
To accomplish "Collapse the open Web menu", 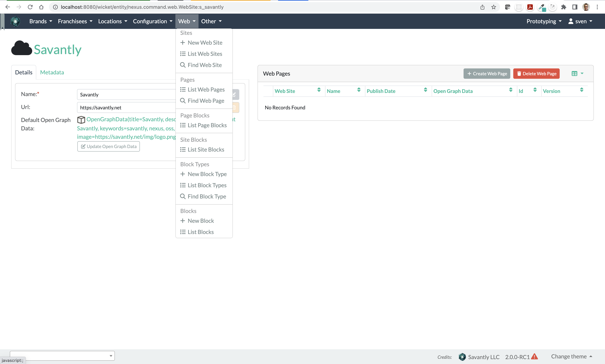I will 187,21.
